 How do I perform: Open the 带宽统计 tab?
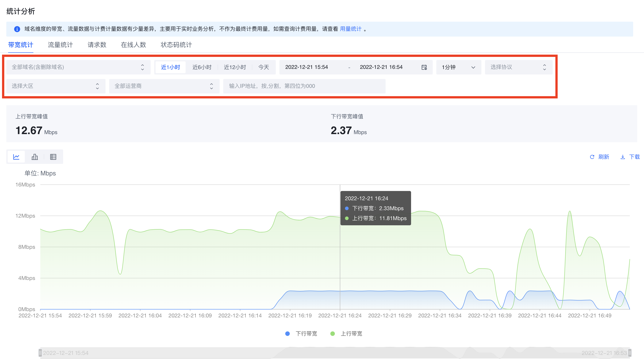pos(21,45)
